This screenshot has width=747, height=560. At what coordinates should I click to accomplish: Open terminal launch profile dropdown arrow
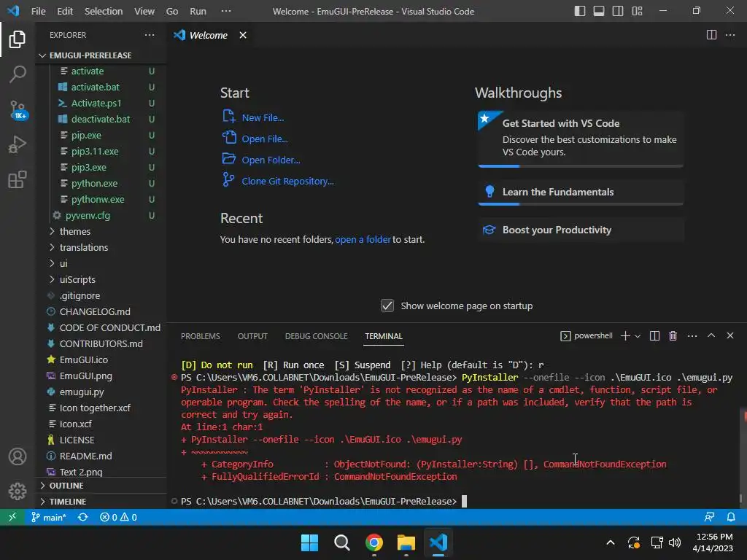(638, 336)
